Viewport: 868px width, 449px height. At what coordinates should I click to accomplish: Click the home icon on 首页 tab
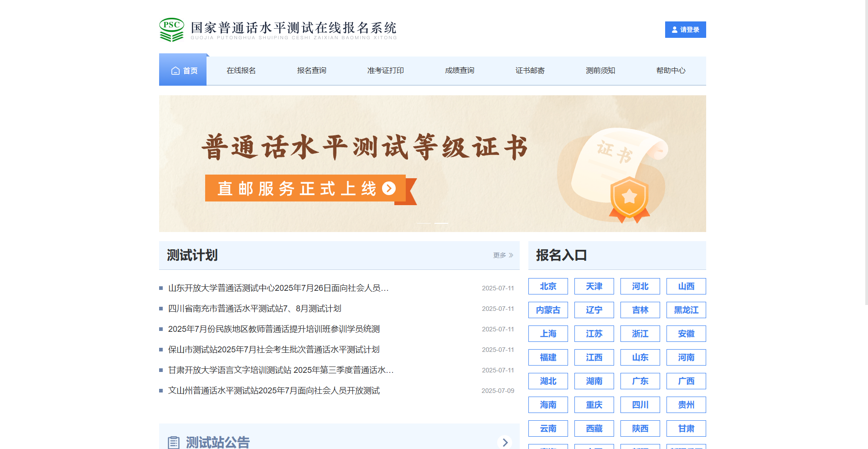175,70
